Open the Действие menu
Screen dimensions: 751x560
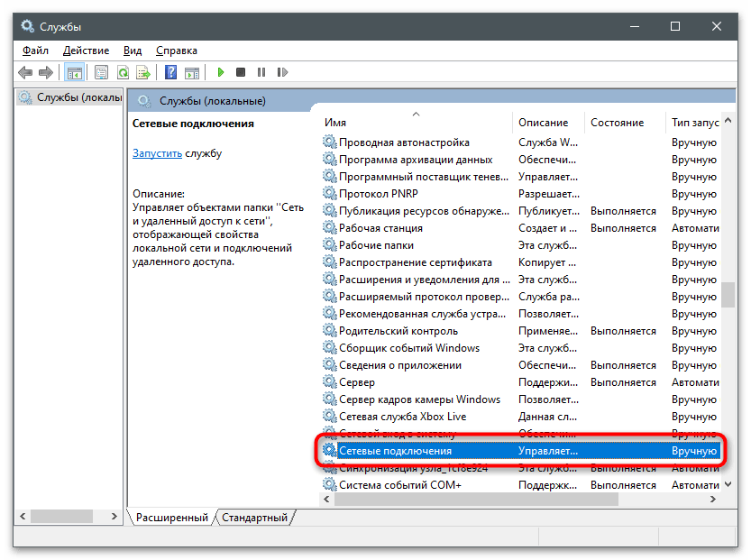click(x=87, y=50)
